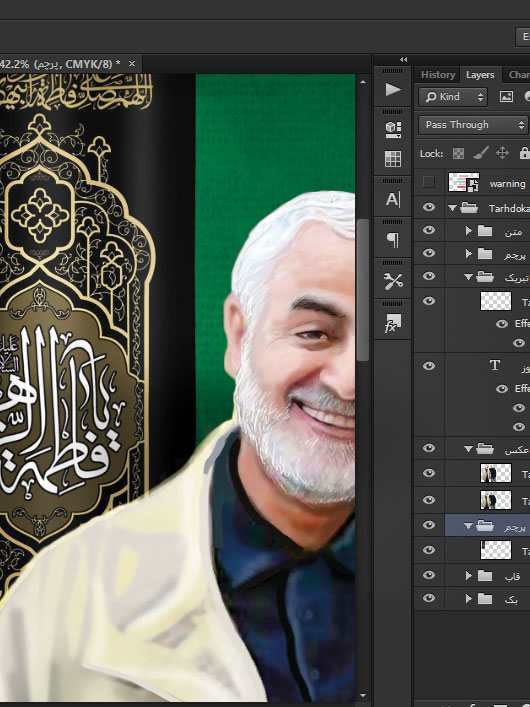Hide the highlighted پرچم group
Screen dimensions: 530x707
(429, 525)
